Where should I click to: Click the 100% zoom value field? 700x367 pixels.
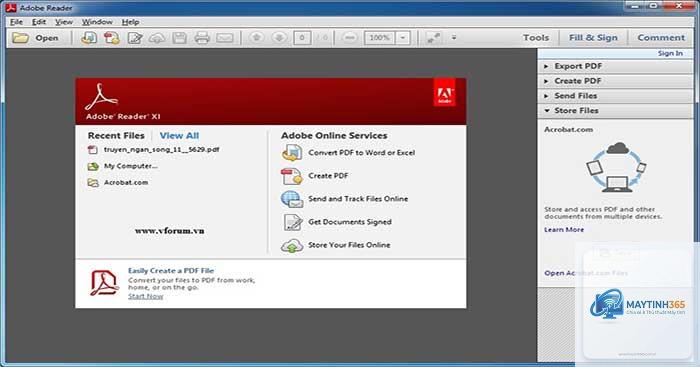click(x=379, y=38)
